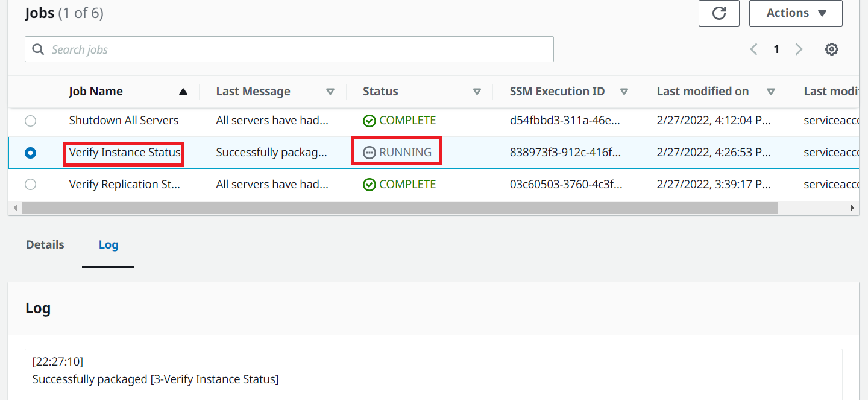
Task: Click COMPLETE status of Shutdown All Servers
Action: pyautogui.click(x=407, y=121)
